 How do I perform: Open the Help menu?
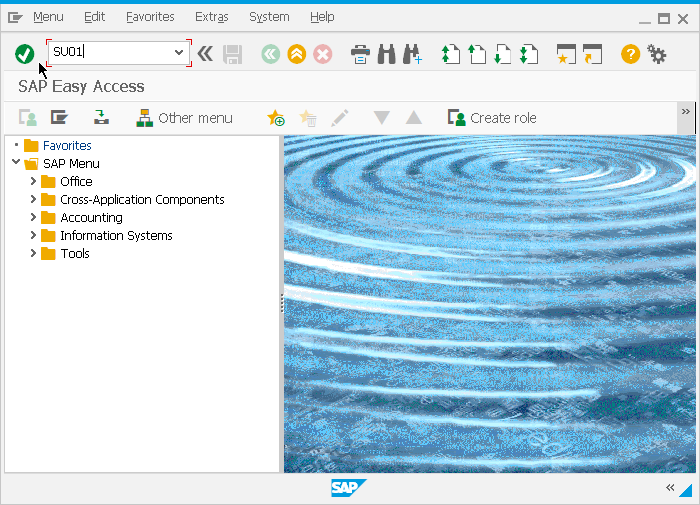[322, 17]
